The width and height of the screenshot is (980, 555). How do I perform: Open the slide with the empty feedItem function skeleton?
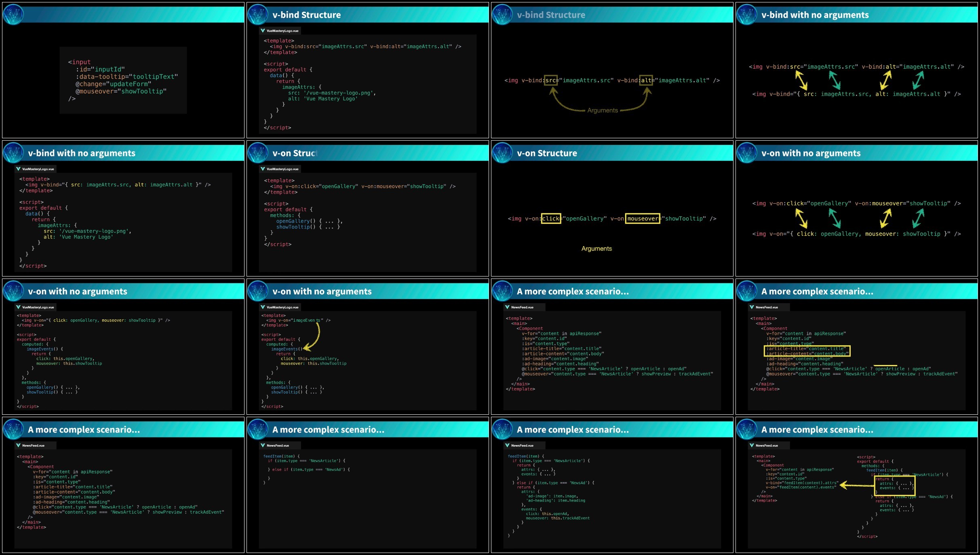click(x=368, y=485)
